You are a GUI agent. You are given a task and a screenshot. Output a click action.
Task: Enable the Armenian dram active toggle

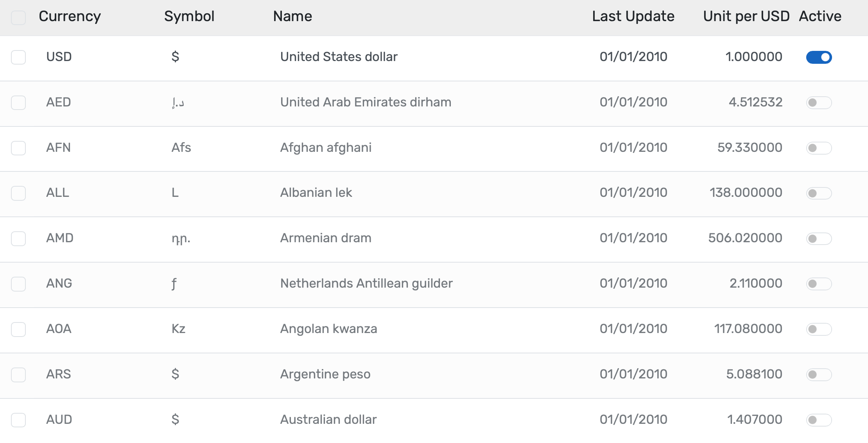[x=819, y=239]
